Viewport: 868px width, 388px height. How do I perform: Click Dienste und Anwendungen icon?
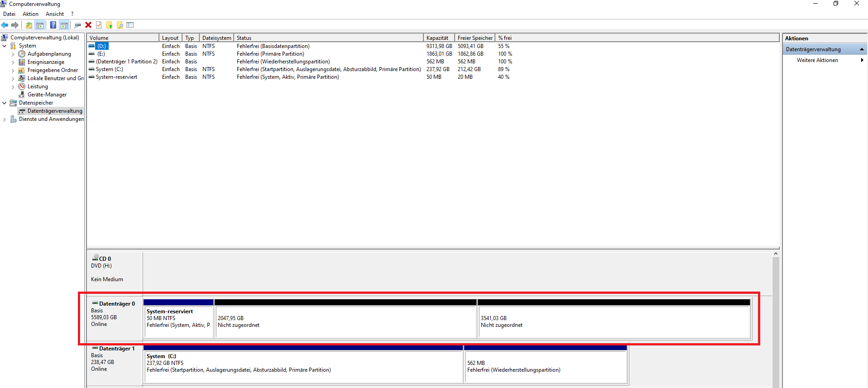pos(13,119)
